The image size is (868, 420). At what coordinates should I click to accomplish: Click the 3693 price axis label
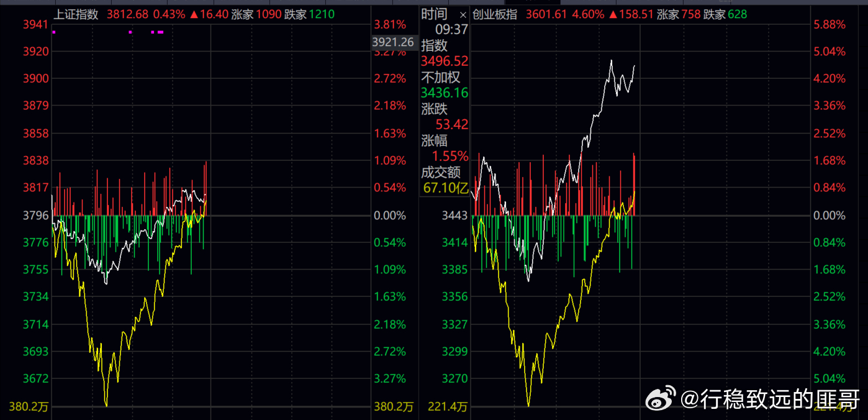pos(35,351)
